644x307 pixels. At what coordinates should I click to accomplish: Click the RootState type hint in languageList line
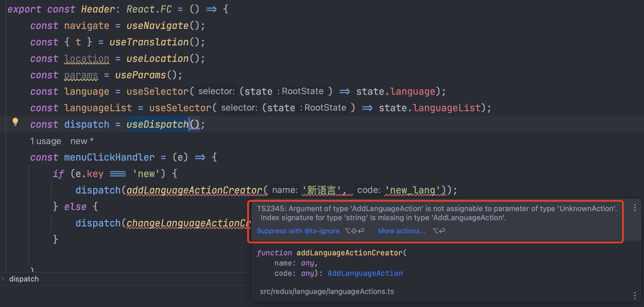(325, 108)
